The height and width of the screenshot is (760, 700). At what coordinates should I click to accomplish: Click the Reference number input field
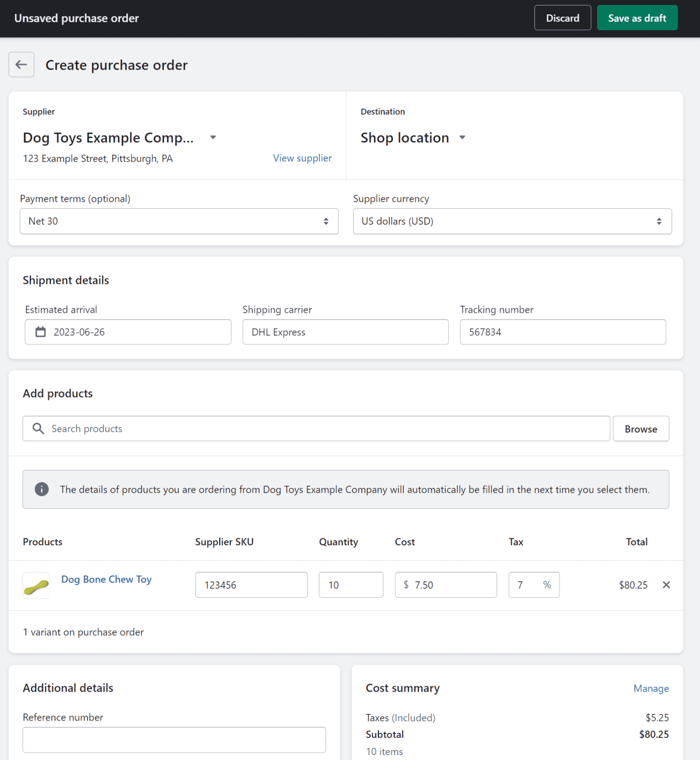pos(174,740)
